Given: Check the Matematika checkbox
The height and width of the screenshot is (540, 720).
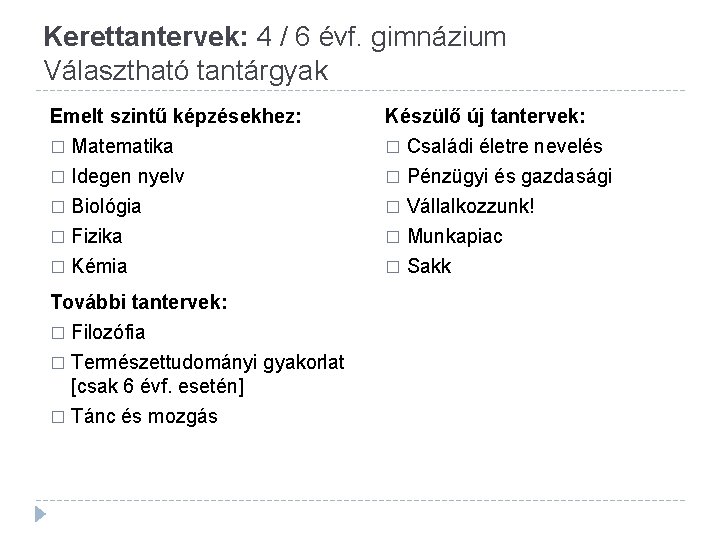Looking at the screenshot, I should 58,147.
